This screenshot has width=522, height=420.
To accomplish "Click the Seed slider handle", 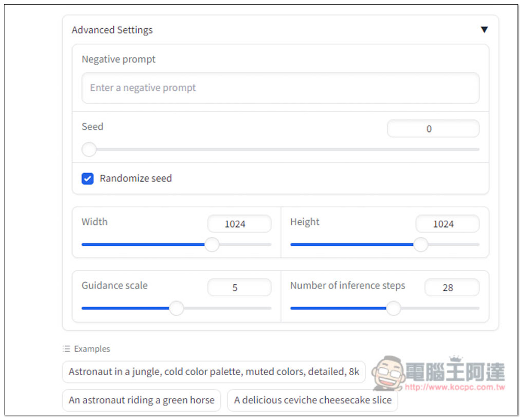I will point(89,149).
